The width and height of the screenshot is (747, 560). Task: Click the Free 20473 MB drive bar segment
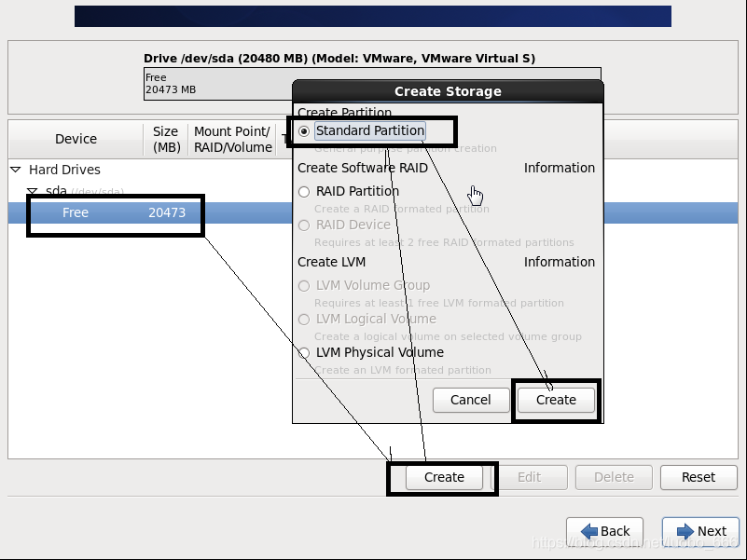click(x=218, y=84)
